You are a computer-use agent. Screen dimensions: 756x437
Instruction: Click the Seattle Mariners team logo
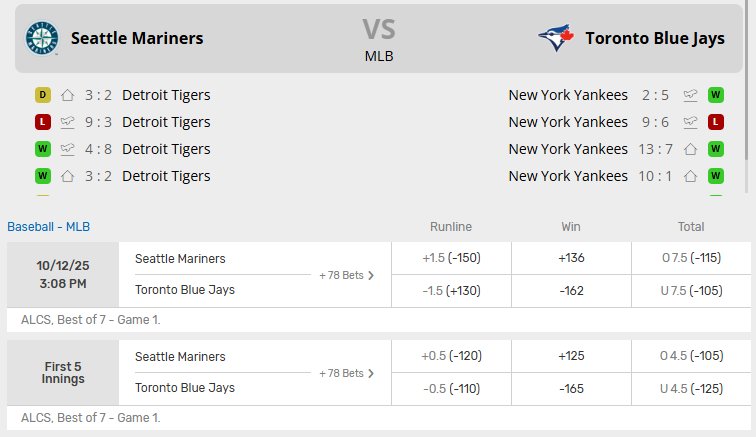tap(42, 38)
